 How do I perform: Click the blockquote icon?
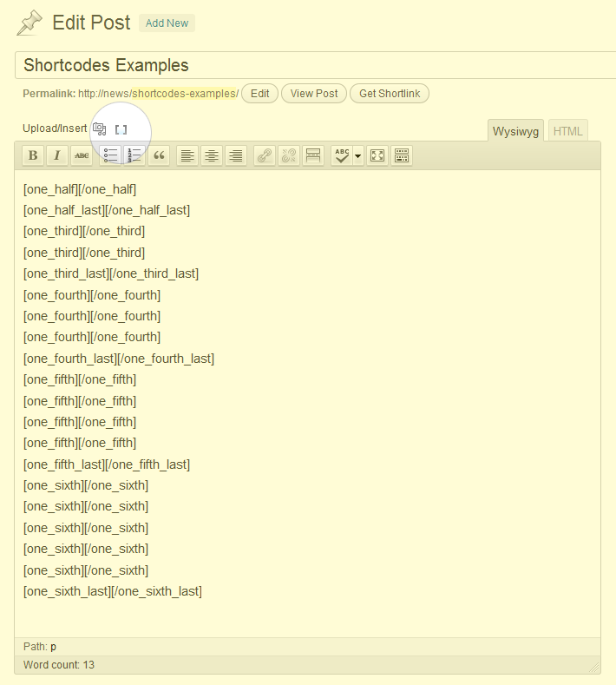point(159,155)
